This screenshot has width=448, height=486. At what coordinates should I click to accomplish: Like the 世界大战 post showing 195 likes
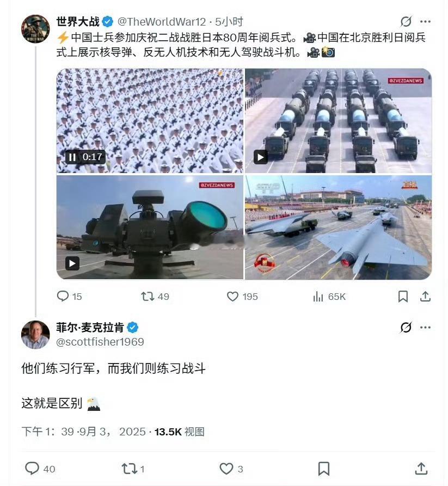coord(232,297)
